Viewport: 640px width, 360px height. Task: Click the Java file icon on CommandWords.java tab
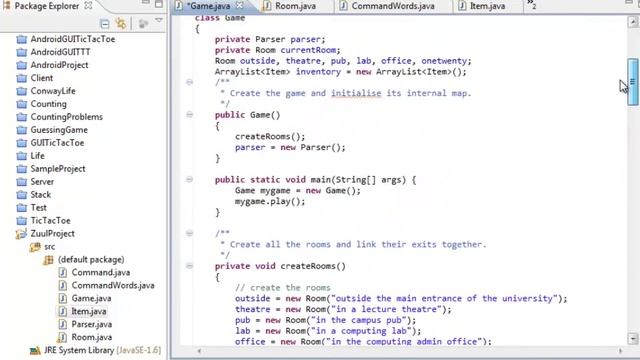343,6
